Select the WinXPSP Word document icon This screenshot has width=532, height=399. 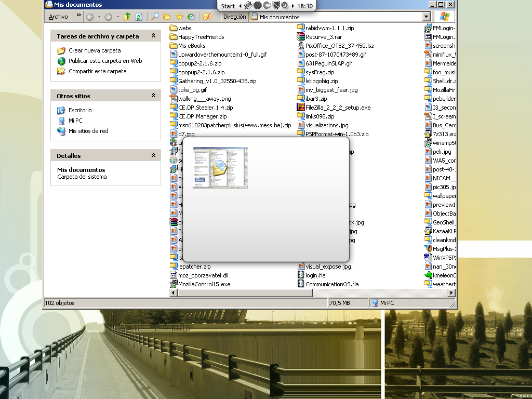(x=428, y=258)
